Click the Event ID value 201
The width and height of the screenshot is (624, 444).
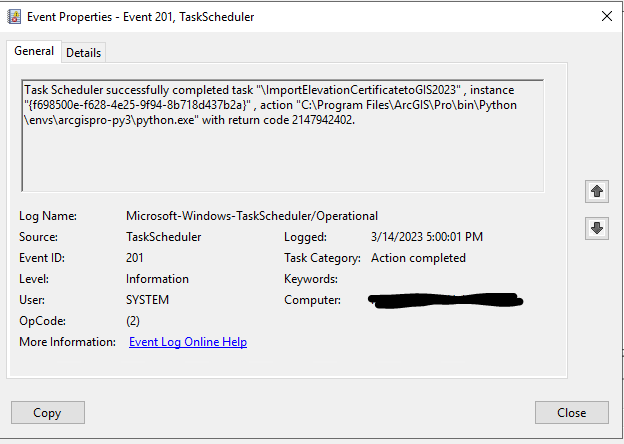[136, 258]
